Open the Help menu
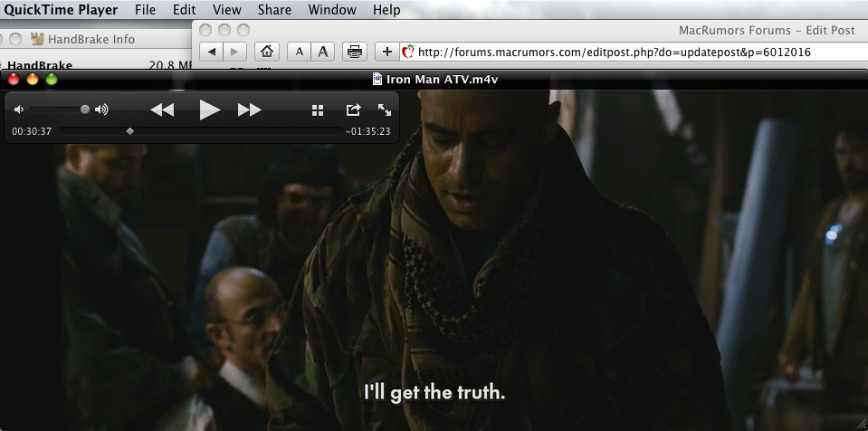The width and height of the screenshot is (868, 431). pyautogui.click(x=386, y=9)
